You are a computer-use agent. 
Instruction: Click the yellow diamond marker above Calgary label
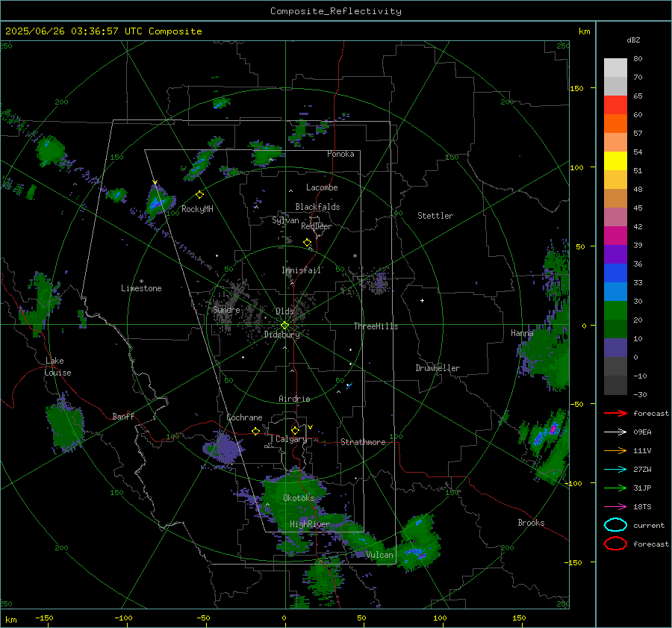pyautogui.click(x=295, y=430)
